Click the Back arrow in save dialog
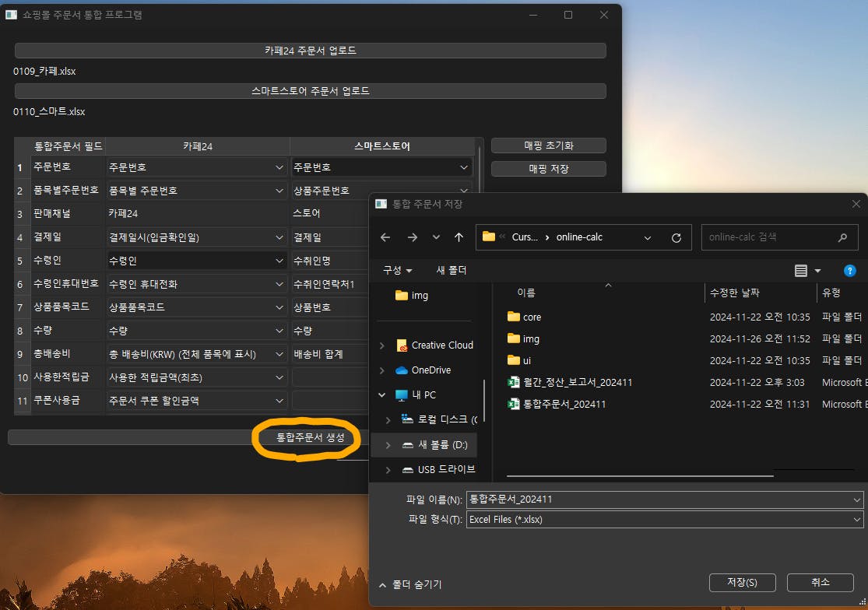 click(385, 237)
